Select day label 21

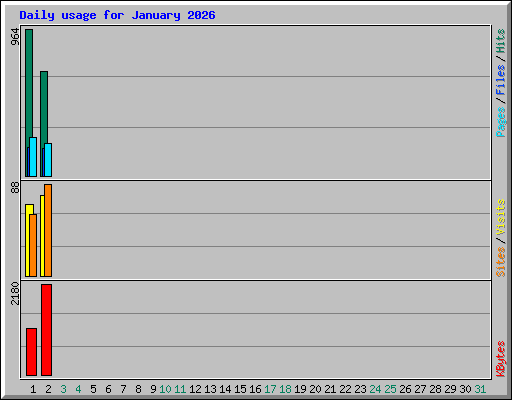coord(330,389)
